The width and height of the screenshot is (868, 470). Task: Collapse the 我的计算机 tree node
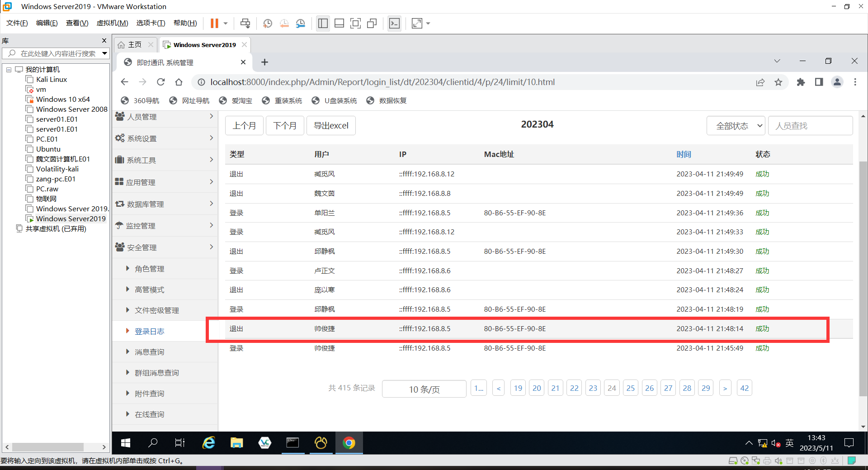(x=9, y=69)
